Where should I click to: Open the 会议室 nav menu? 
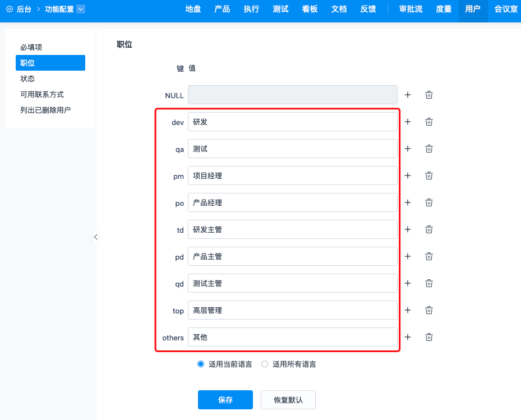506,10
